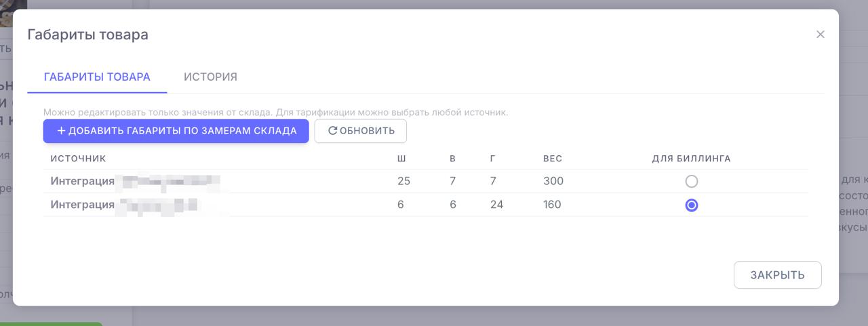Viewport: 868px width, 326px height.
Task: Click the depth value 24 in second row
Action: pyautogui.click(x=496, y=205)
